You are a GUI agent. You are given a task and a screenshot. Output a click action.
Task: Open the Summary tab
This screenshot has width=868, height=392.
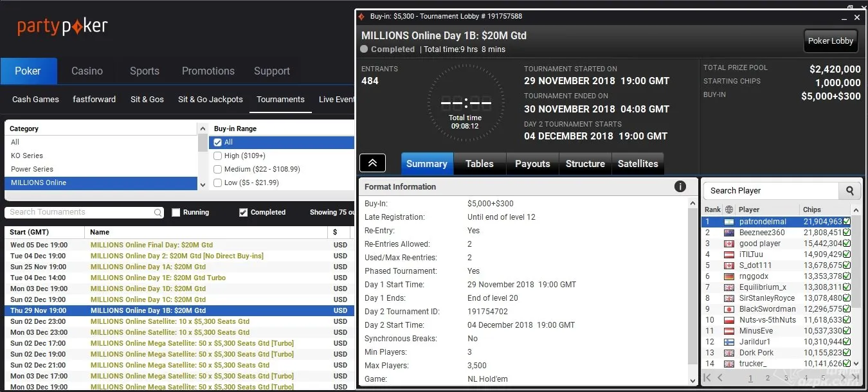[x=427, y=164]
